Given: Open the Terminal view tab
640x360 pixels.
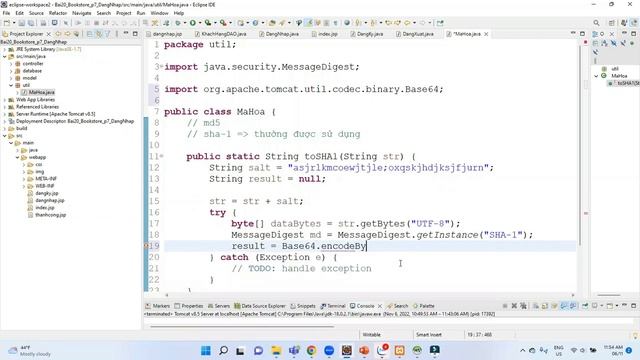Looking at the screenshot, I should 333,306.
